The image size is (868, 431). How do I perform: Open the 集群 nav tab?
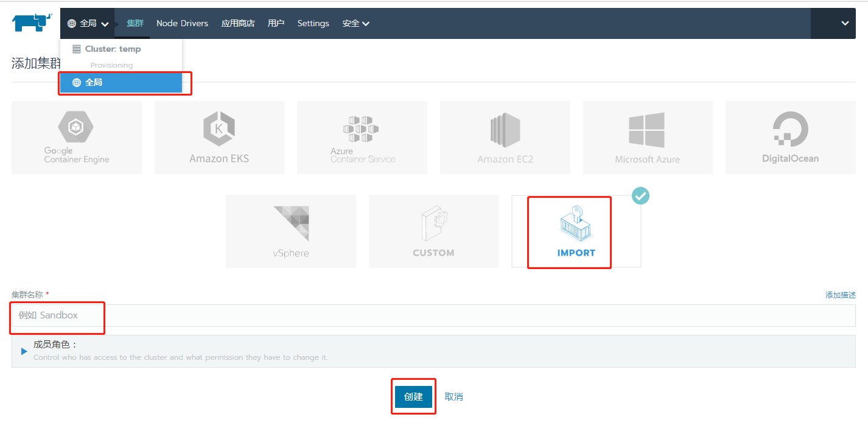(135, 23)
